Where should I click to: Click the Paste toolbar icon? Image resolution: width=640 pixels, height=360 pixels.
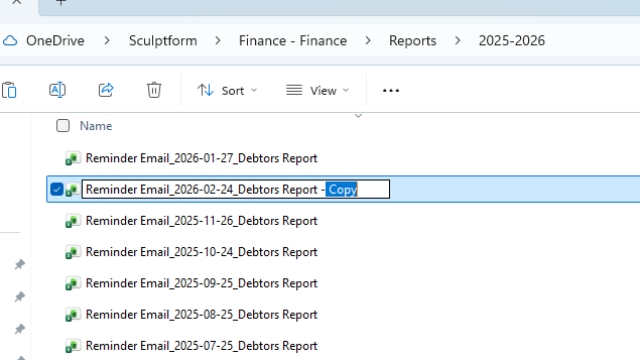[9, 90]
